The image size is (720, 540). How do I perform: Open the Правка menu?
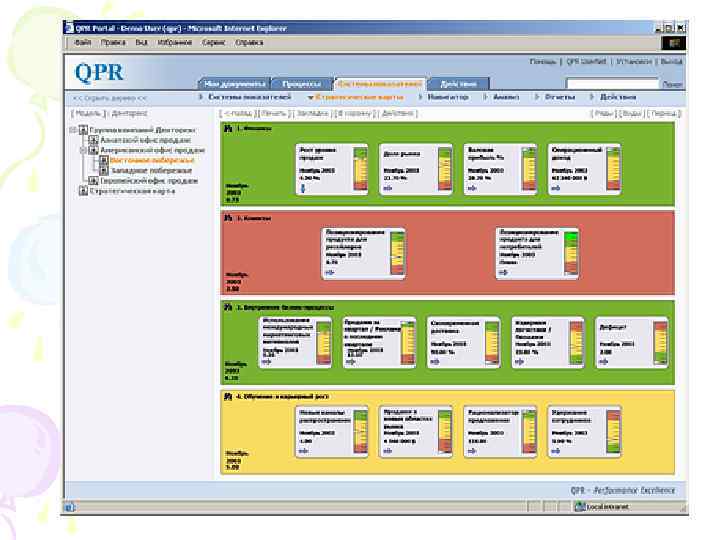(113, 43)
